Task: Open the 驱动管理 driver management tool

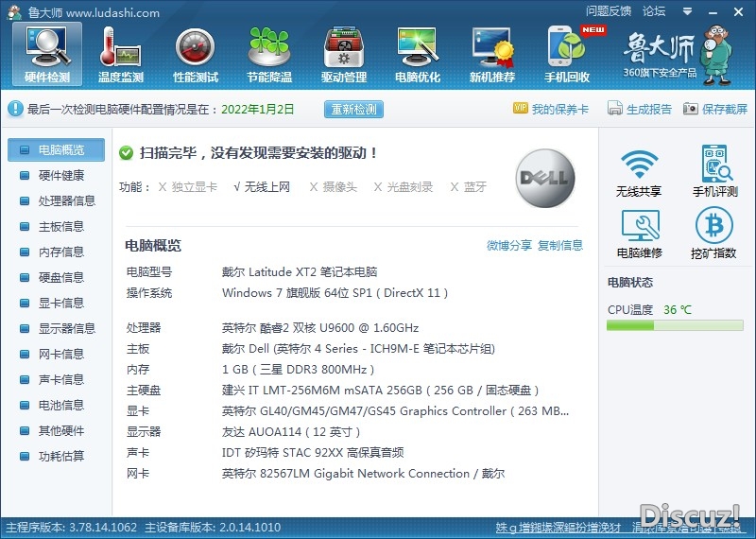Action: tap(344, 55)
